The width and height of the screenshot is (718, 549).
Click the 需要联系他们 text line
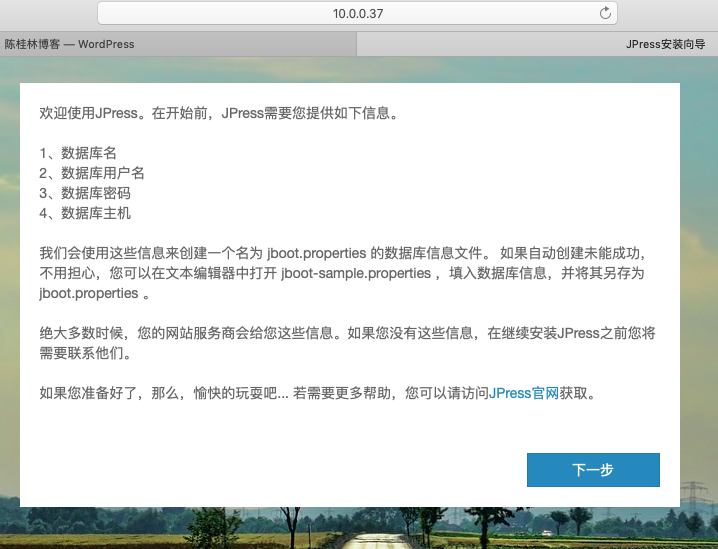pos(85,353)
